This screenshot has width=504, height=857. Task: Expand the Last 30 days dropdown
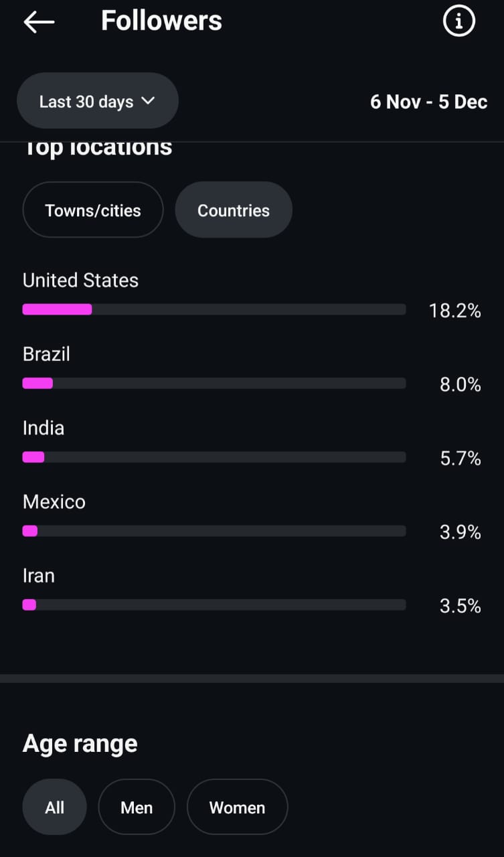97,101
